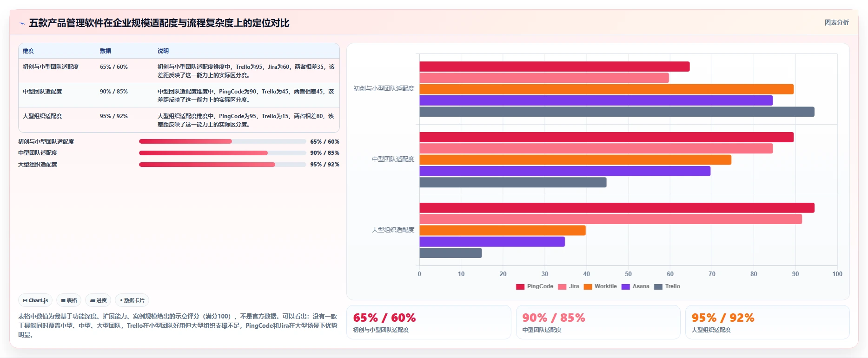Click the Trello bar in 初创与小型团队适配度 group

point(617,112)
